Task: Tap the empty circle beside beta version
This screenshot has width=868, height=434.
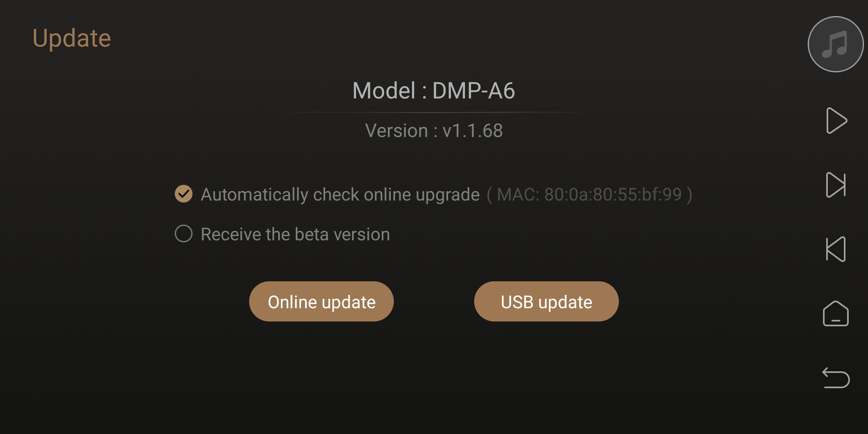Action: pyautogui.click(x=184, y=233)
